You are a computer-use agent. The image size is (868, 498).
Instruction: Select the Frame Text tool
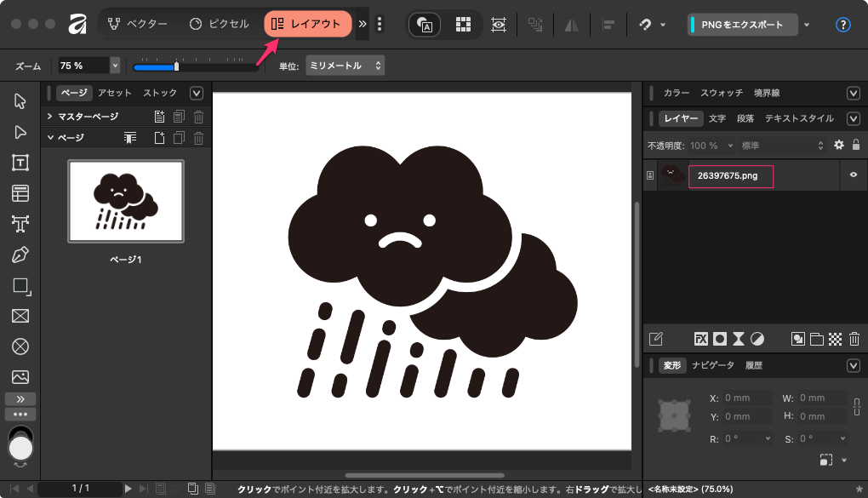(x=20, y=163)
